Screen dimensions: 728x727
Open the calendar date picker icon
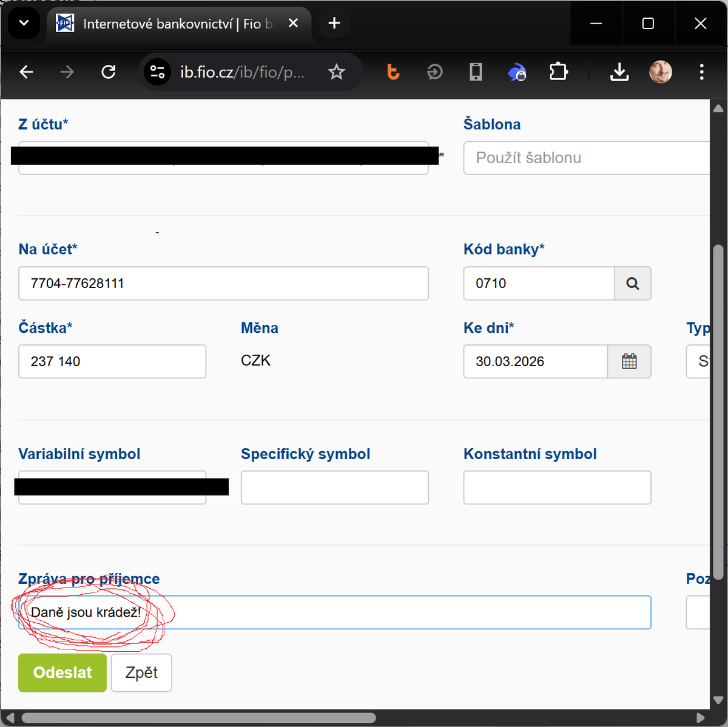click(x=629, y=361)
